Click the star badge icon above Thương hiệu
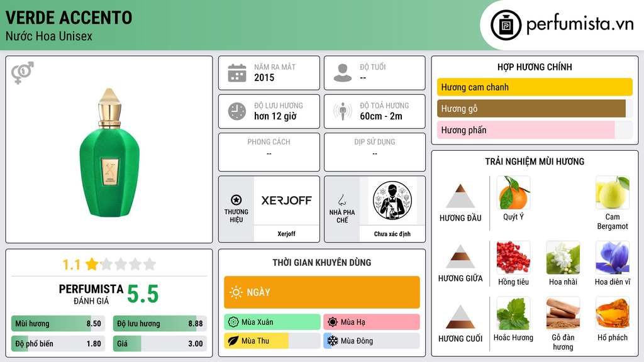The image size is (644, 362). [x=236, y=200]
